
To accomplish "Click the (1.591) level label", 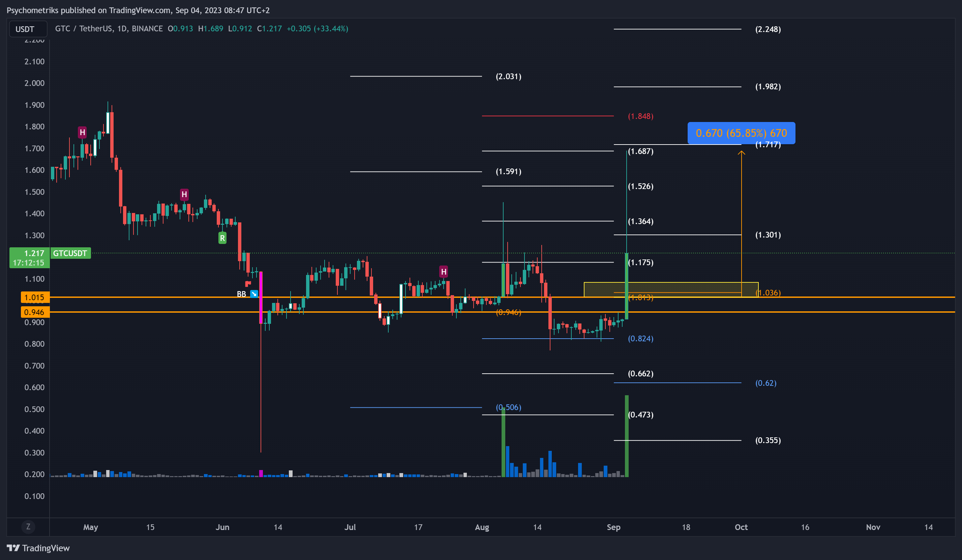I will tap(509, 172).
